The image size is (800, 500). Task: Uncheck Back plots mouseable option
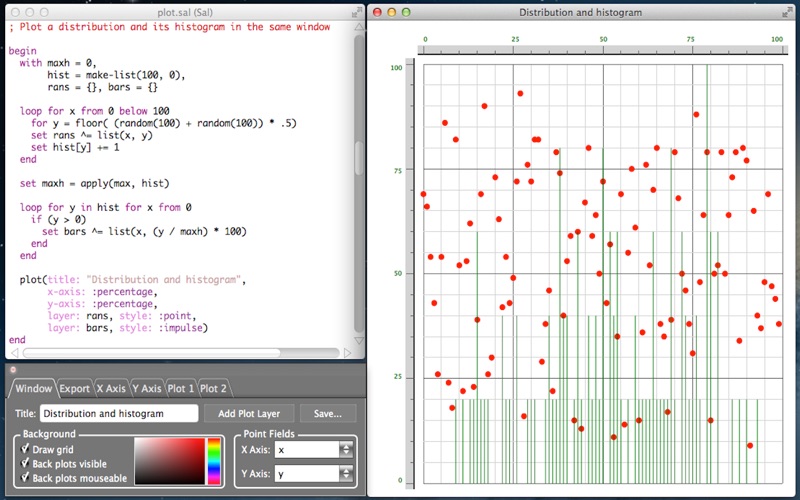[x=24, y=478]
